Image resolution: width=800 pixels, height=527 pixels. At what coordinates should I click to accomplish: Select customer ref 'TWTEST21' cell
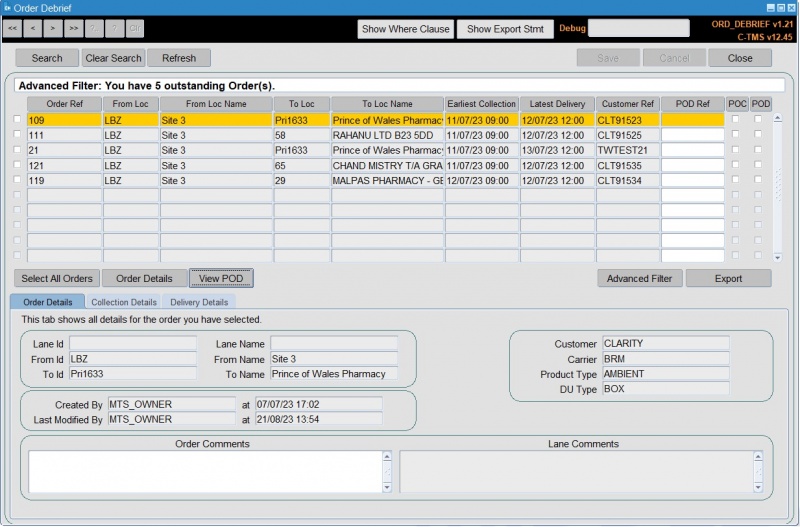(x=628, y=150)
